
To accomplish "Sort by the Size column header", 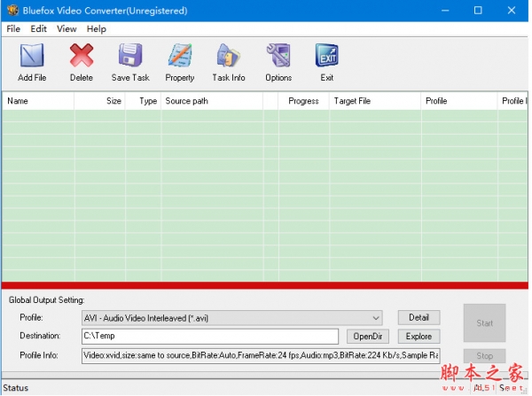I will 99,101.
